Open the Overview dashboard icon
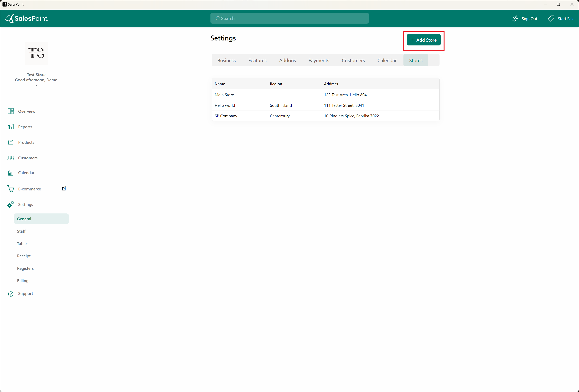 point(11,111)
